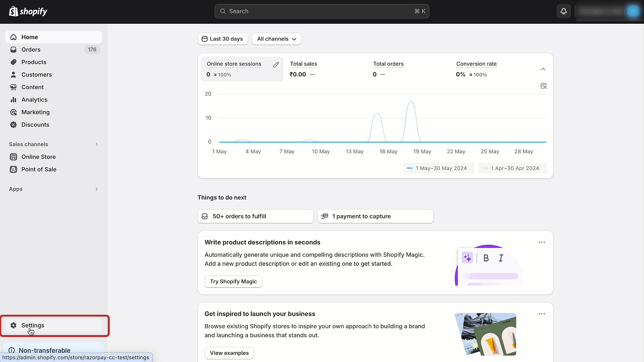
Task: Click Try Shopify Magic button
Action: click(x=233, y=282)
